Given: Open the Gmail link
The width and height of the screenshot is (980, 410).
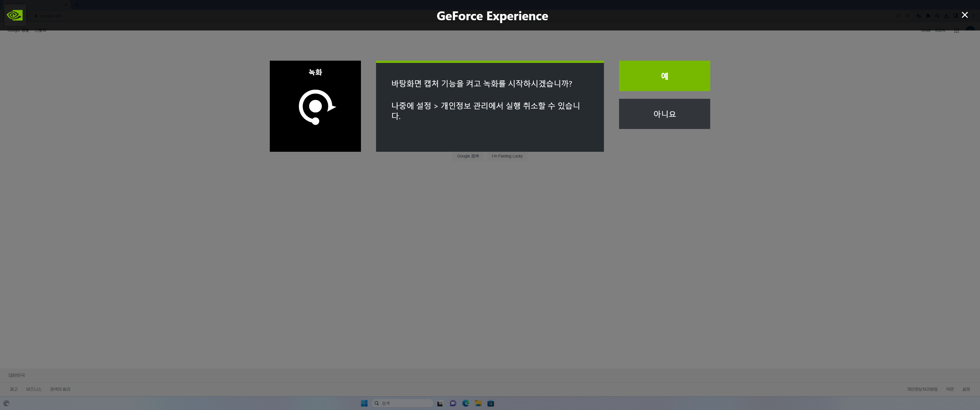Looking at the screenshot, I should [926, 30].
